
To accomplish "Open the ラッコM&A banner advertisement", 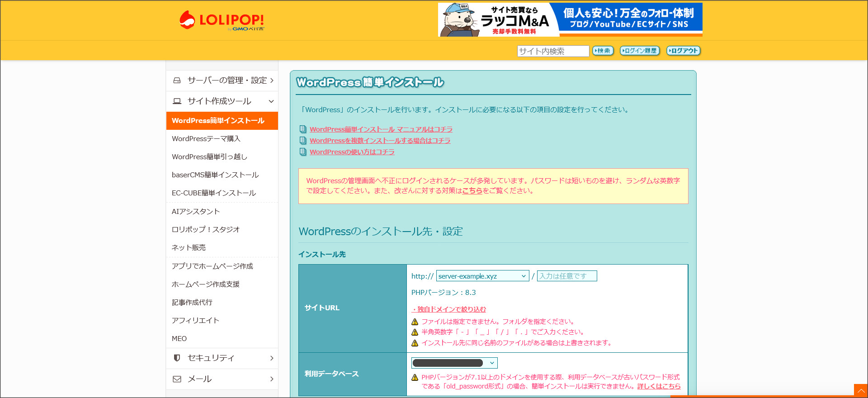I will point(570,19).
